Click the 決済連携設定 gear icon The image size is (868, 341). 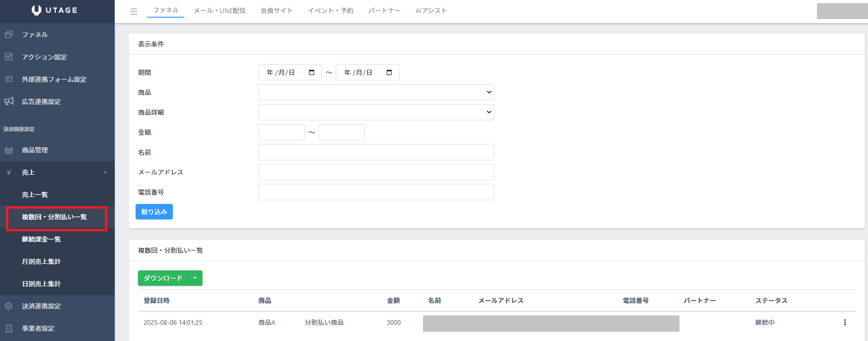coord(9,306)
